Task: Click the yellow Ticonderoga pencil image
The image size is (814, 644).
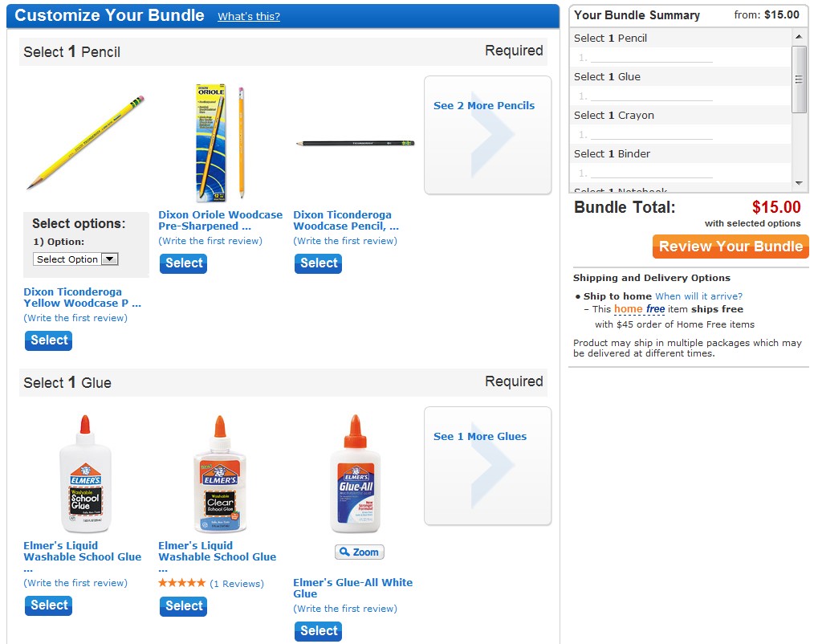Action: [86, 142]
